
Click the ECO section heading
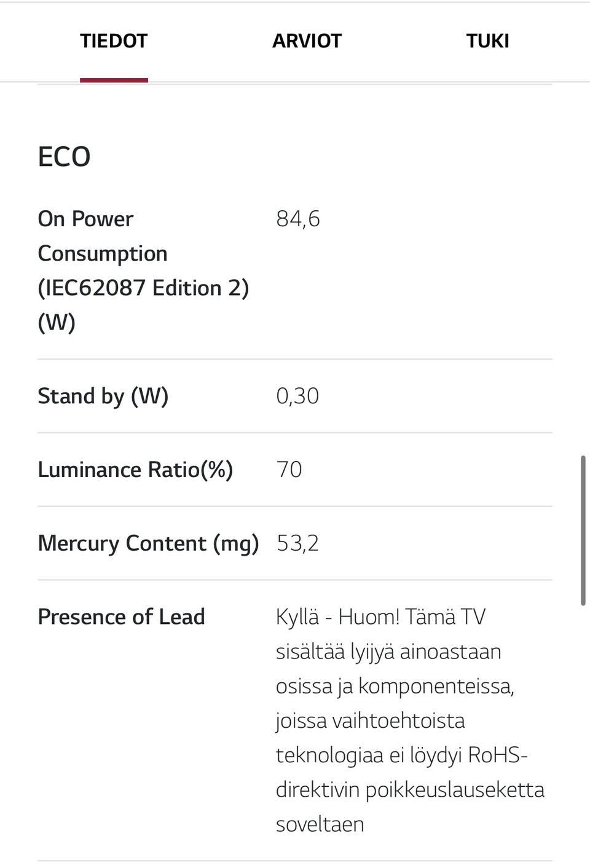point(64,157)
